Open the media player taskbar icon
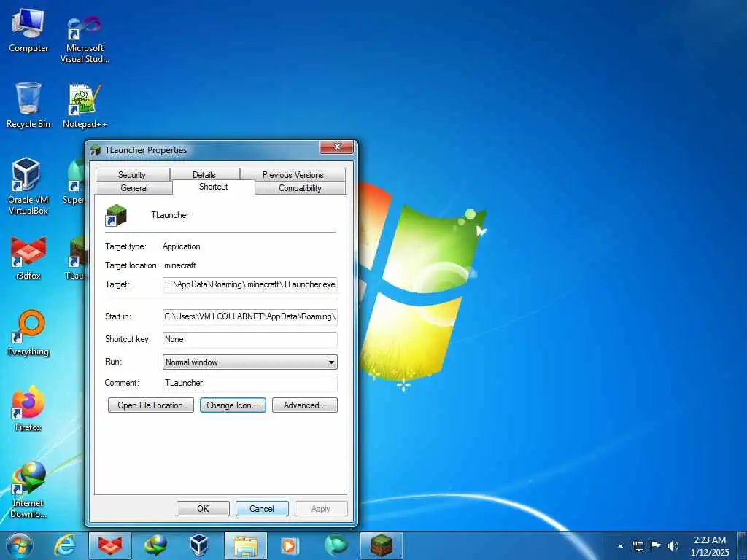 (x=290, y=545)
